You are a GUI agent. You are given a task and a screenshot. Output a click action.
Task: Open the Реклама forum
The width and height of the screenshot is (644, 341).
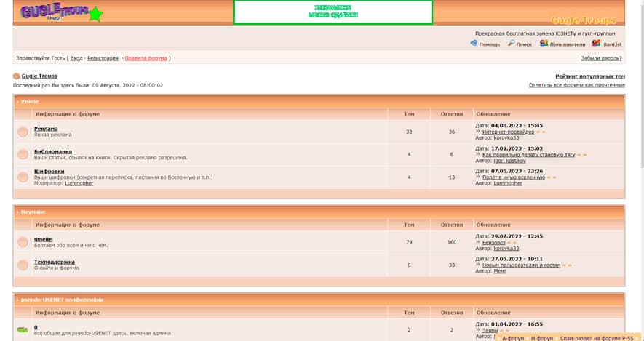tap(46, 129)
